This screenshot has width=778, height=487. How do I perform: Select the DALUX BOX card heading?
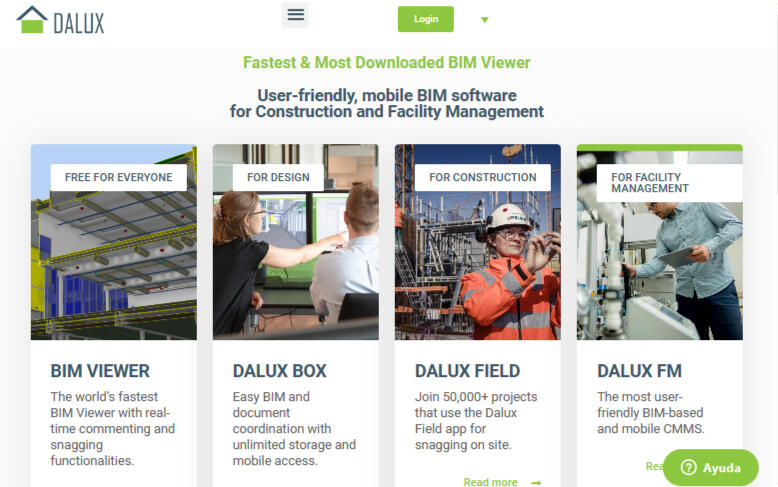(x=280, y=371)
